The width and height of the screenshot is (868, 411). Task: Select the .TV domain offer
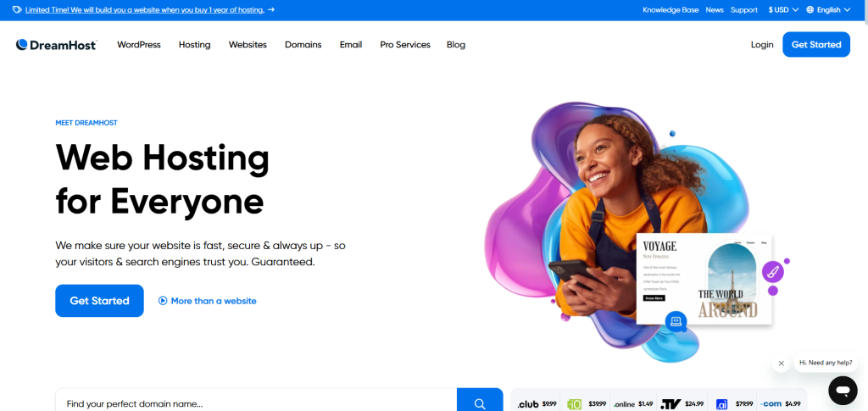click(682, 404)
